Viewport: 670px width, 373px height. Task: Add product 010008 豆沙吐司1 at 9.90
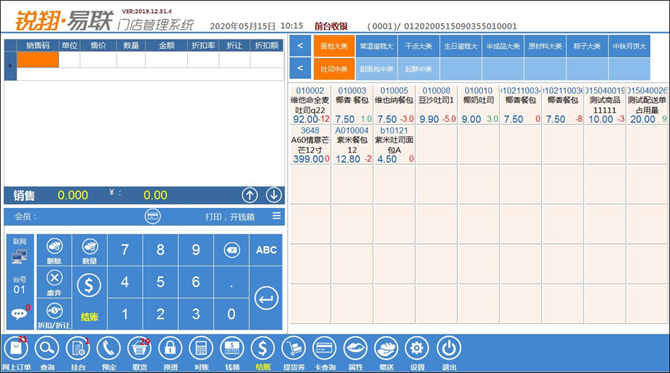coord(437,105)
